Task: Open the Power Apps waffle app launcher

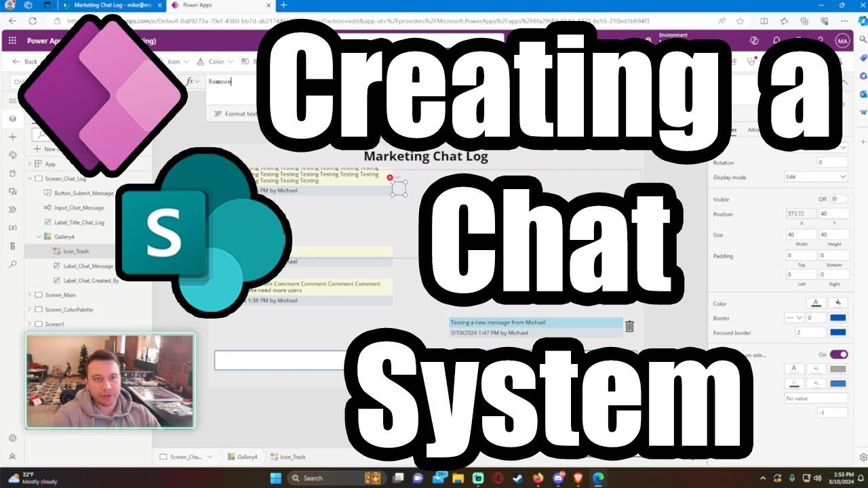Action: 12,41
